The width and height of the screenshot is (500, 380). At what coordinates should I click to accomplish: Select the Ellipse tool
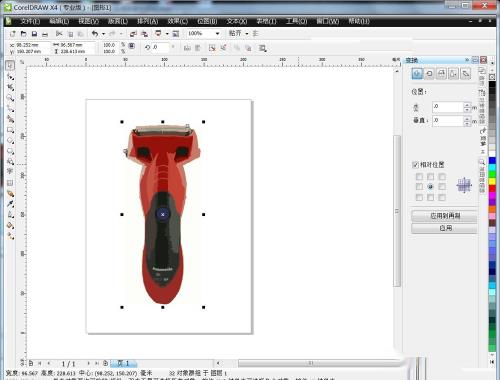point(10,140)
